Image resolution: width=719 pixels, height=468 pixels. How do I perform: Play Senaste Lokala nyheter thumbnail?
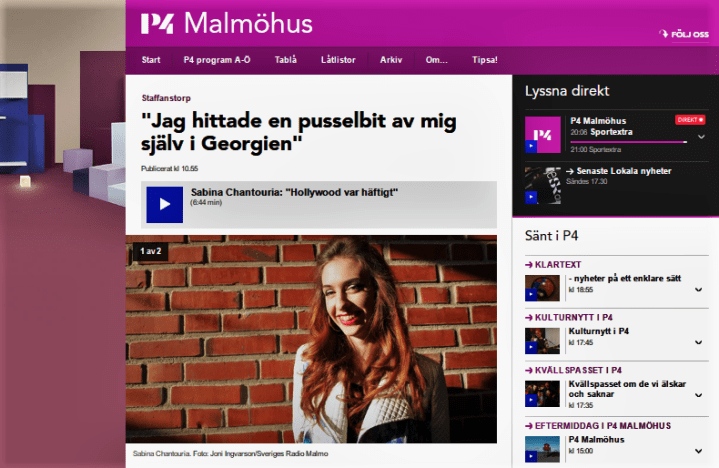(x=542, y=186)
